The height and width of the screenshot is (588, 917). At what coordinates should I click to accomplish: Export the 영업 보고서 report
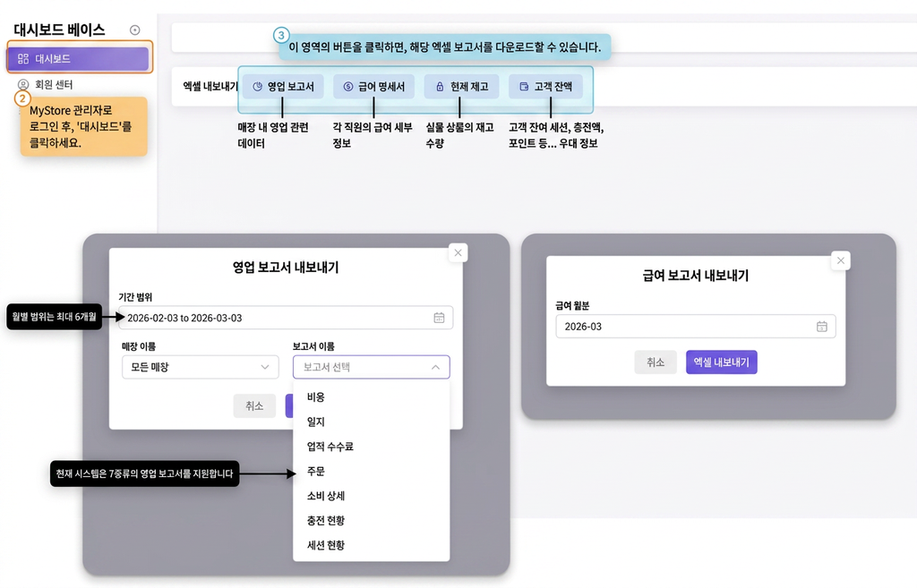283,87
